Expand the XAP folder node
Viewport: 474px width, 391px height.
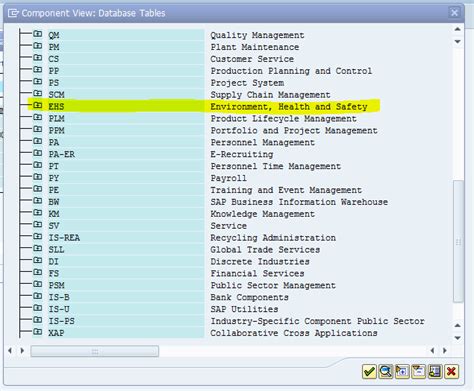point(38,332)
